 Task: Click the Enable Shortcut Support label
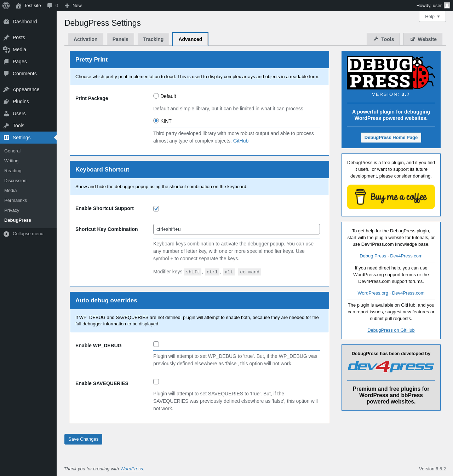click(104, 208)
